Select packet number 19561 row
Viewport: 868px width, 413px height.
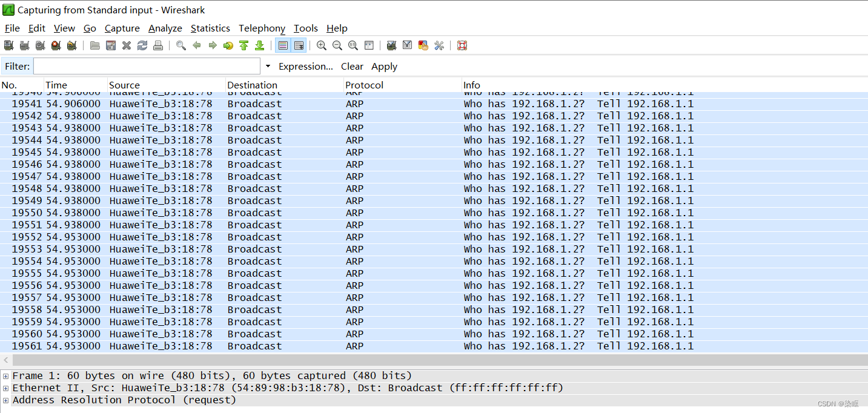434,346
